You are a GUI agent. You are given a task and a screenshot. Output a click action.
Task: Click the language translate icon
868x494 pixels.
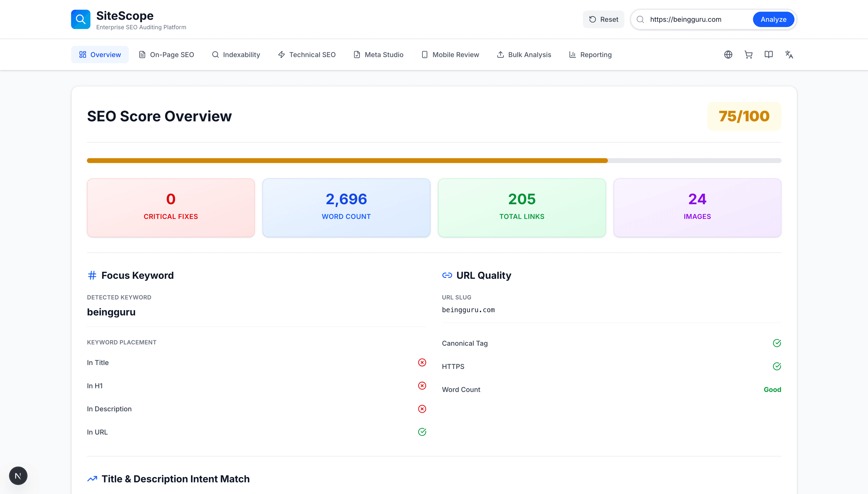point(789,55)
